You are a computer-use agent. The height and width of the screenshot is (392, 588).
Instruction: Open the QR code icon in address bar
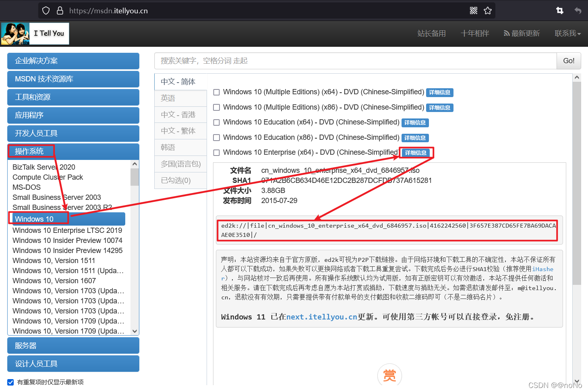(474, 10)
